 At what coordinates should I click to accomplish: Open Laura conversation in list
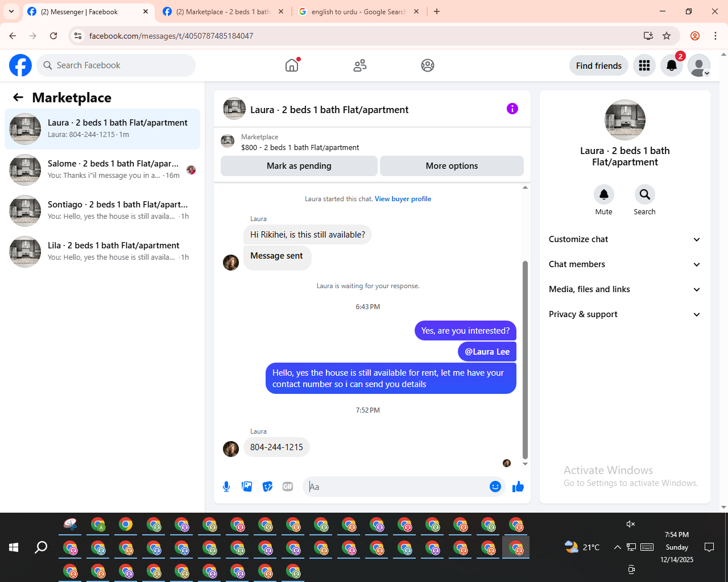tap(102, 129)
